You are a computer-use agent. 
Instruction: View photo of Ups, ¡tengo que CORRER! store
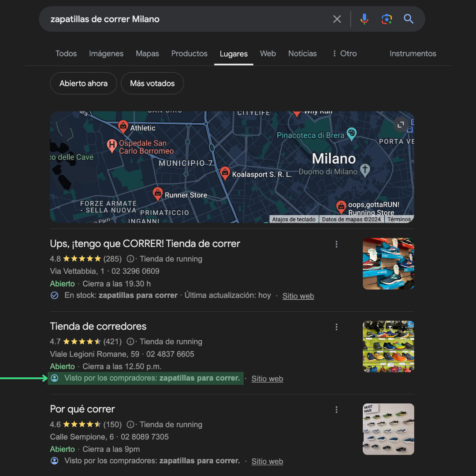388,264
